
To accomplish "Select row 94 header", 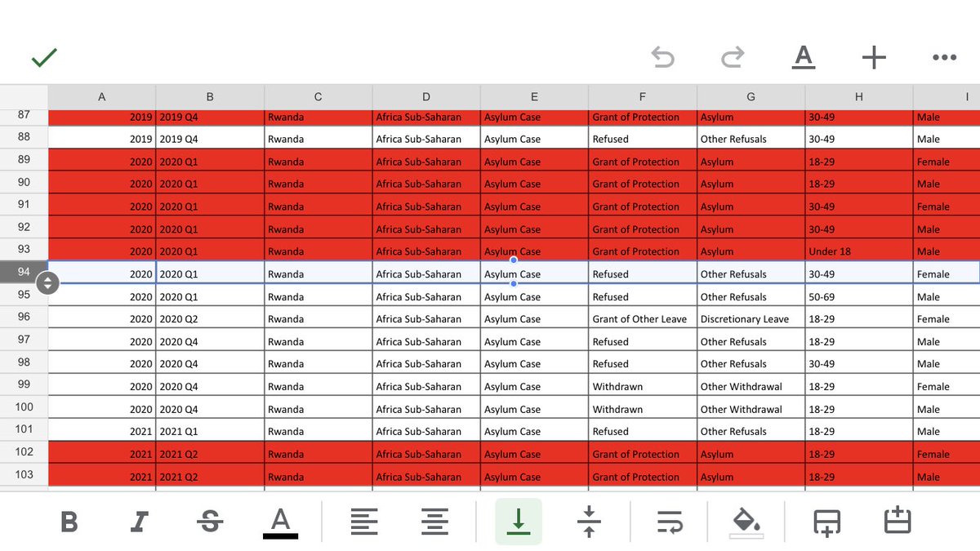I will [x=24, y=273].
